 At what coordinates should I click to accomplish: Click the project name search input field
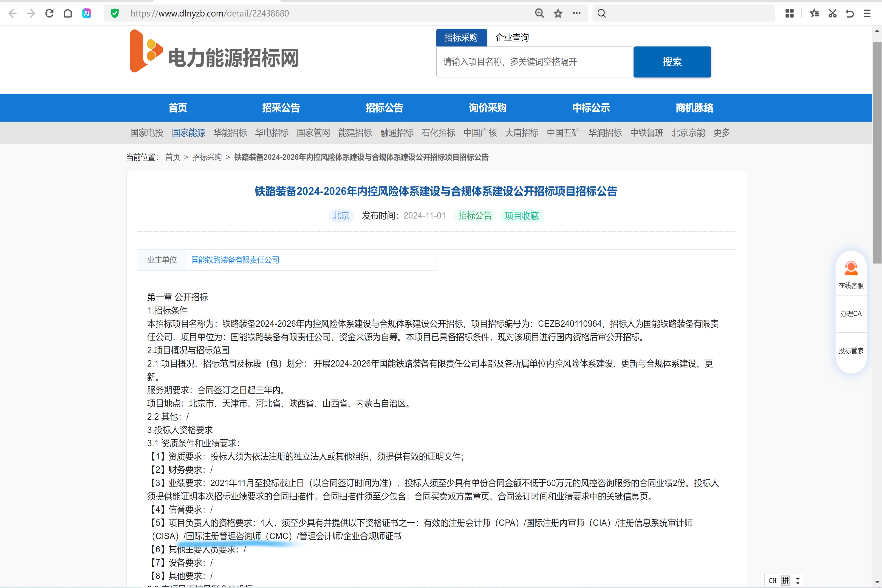[x=534, y=62]
